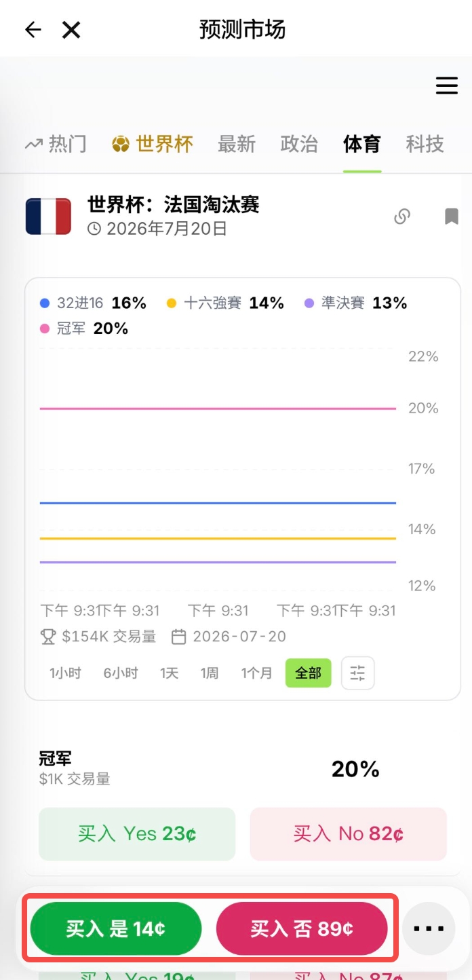
Task: Tap the back arrow icon
Action: (33, 30)
